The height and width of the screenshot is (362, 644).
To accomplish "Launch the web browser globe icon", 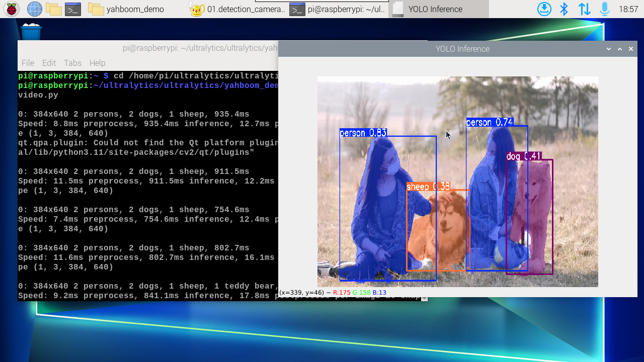I will point(34,9).
